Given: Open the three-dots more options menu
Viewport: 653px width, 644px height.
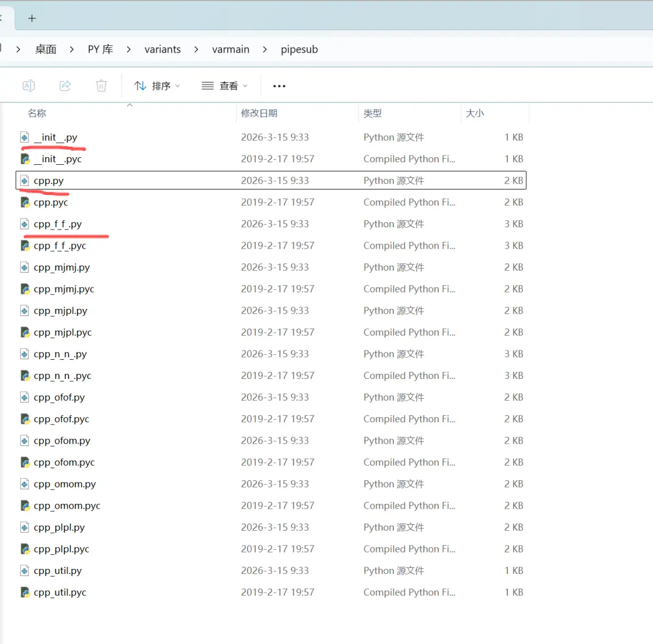Looking at the screenshot, I should point(279,86).
